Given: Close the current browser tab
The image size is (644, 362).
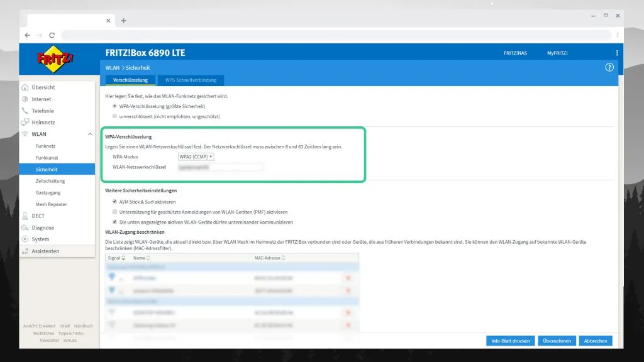Looking at the screenshot, I should (x=108, y=21).
